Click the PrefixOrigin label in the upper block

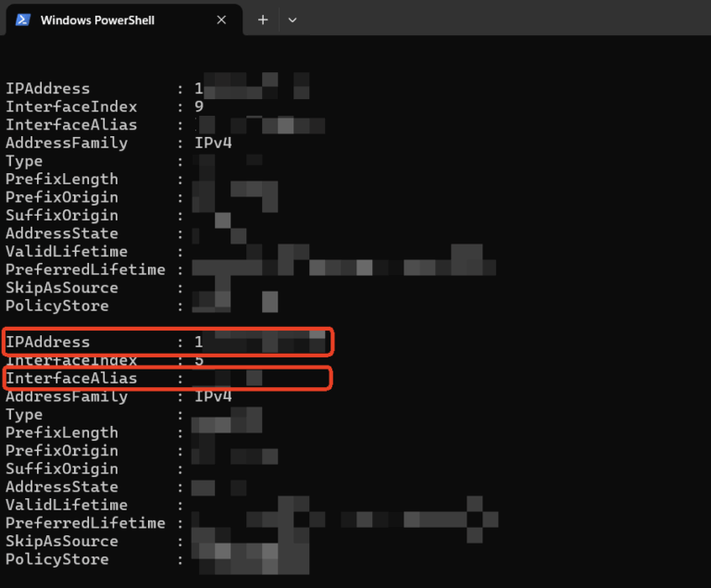coord(62,197)
